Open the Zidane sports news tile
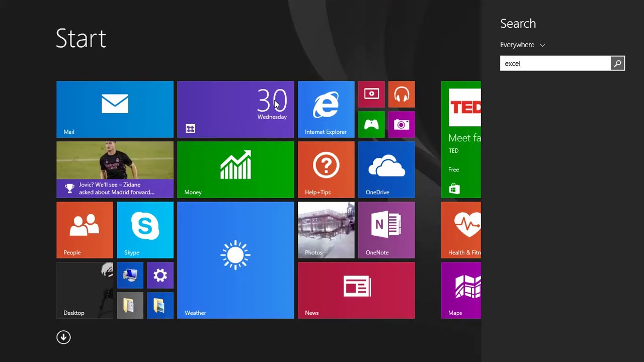Viewport: 644px width, 362px height. [115, 169]
